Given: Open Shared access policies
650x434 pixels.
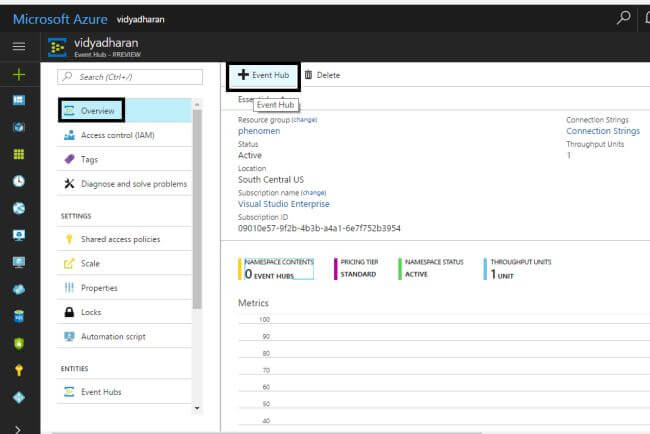Looking at the screenshot, I should coord(124,239).
